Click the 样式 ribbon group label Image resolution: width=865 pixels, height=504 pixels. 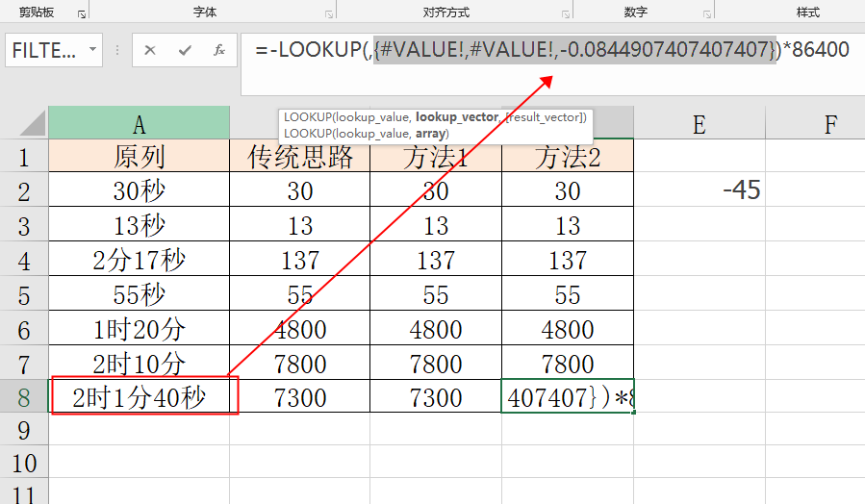(807, 12)
